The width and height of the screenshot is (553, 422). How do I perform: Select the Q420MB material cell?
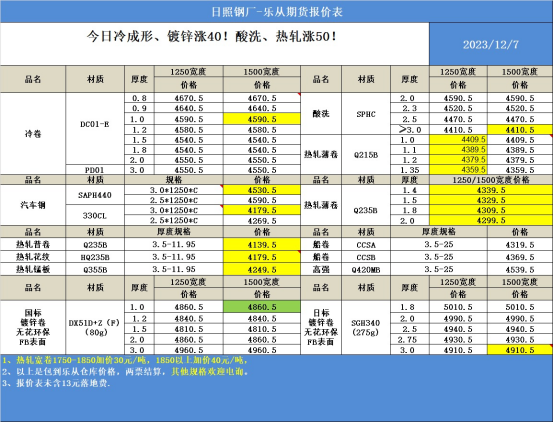click(x=366, y=270)
